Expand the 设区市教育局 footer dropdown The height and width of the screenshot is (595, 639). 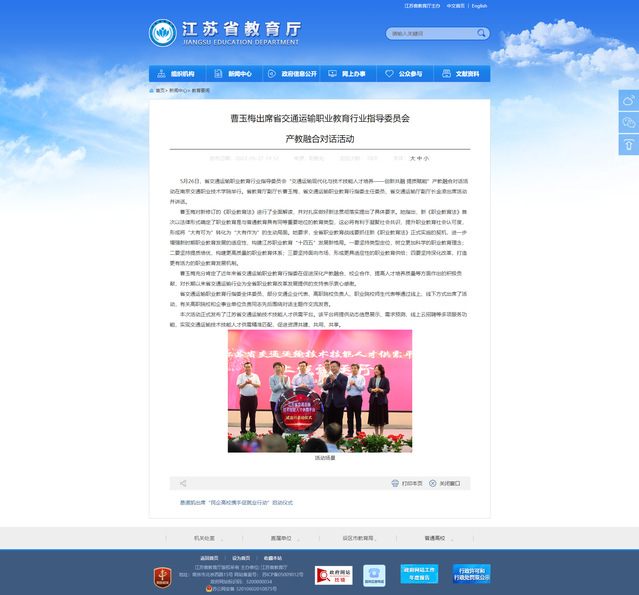tap(357, 537)
